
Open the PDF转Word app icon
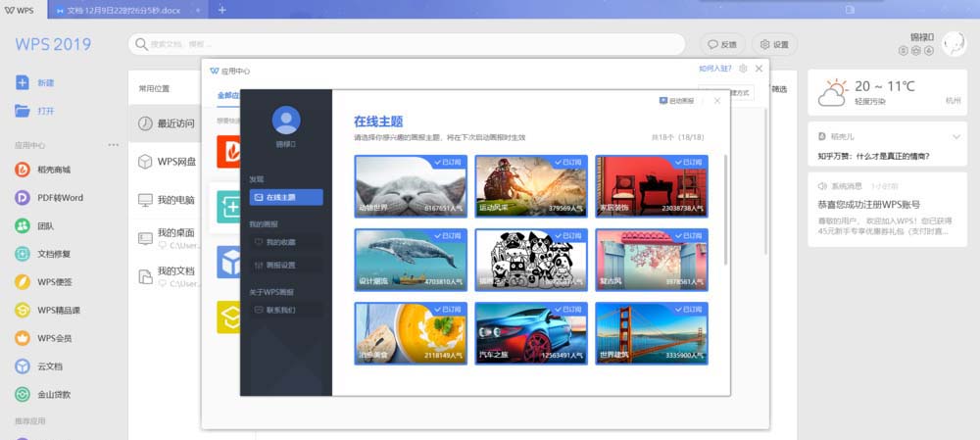23,198
